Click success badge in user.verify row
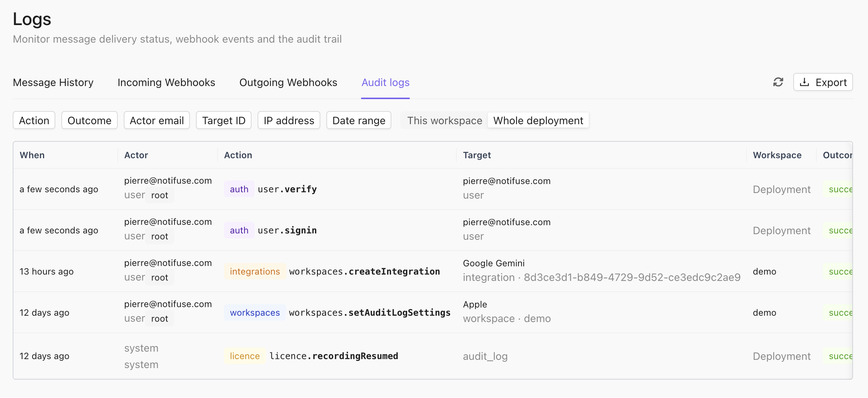The image size is (868, 398). pos(838,189)
